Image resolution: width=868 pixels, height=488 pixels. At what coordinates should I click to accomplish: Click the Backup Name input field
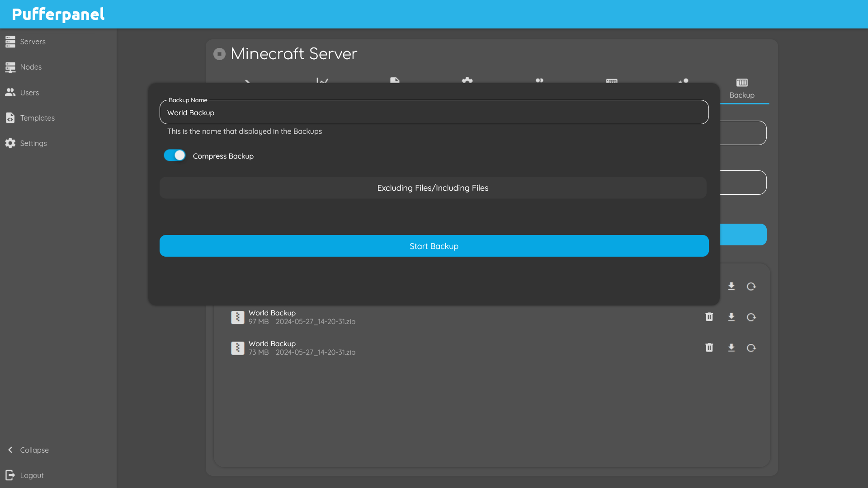click(x=434, y=113)
